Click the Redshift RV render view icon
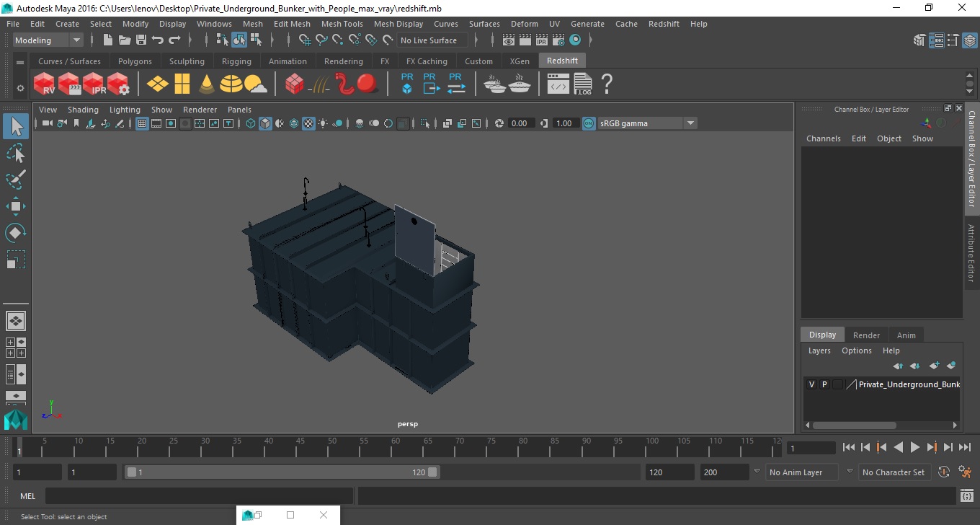Viewport: 980px width, 525px height. coord(45,84)
